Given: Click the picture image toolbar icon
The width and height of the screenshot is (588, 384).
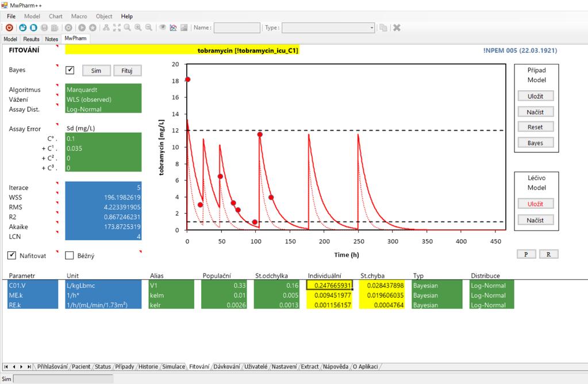Looking at the screenshot, I should coord(184,28).
